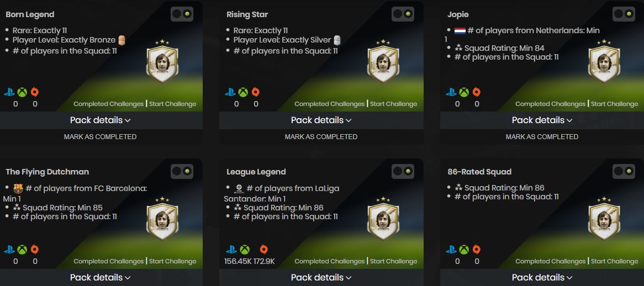Click PlayStation icon on Born Legend card
The width and height of the screenshot is (644, 286).
9,92
